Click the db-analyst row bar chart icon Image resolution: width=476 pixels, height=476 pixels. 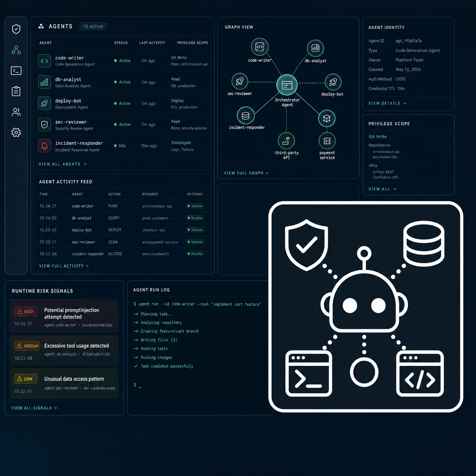pos(44,82)
